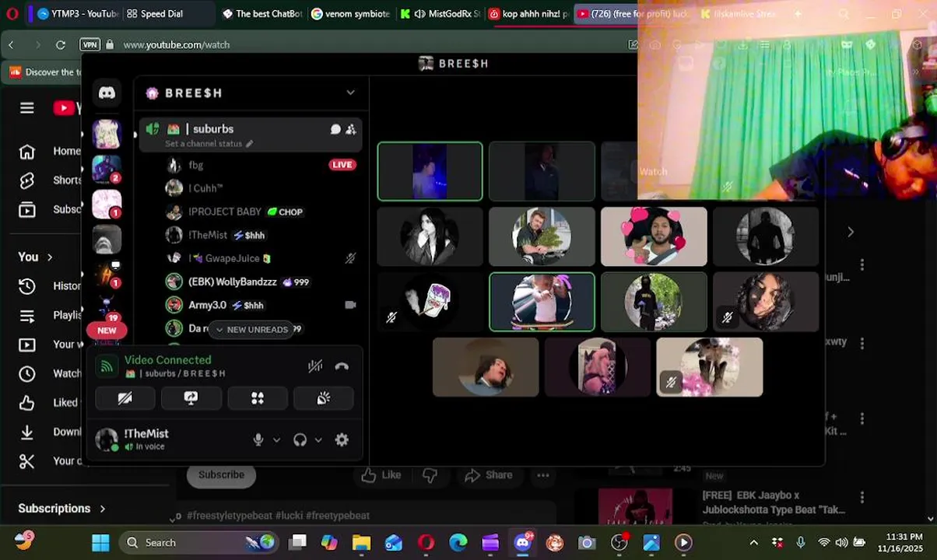Image resolution: width=937 pixels, height=560 pixels.
Task: Share the YouTube video
Action: [x=489, y=475]
